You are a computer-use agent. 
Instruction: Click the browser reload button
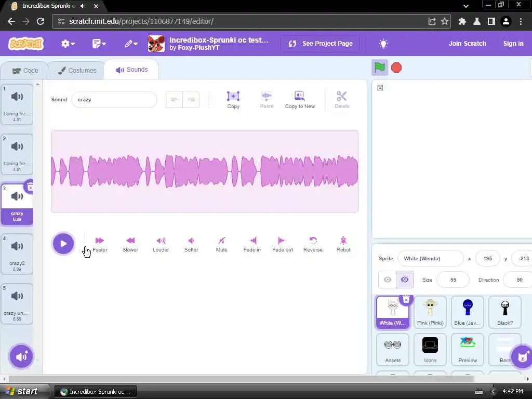coord(41,21)
